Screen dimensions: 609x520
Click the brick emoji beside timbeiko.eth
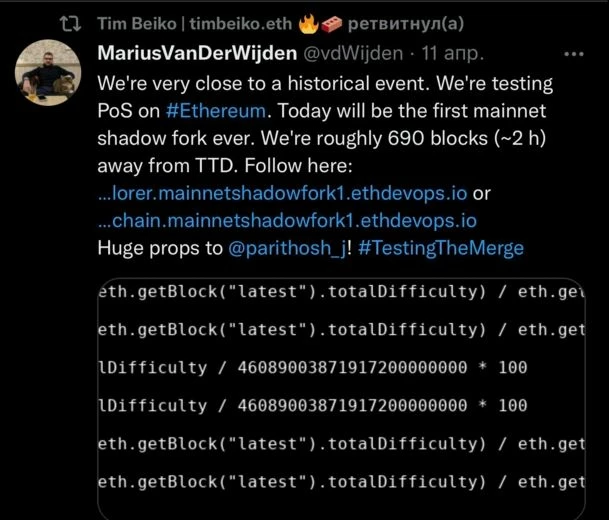tap(332, 24)
